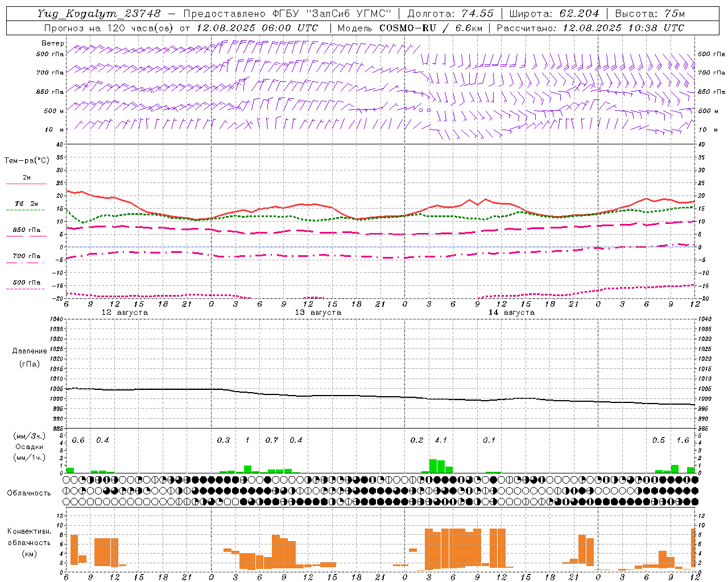This screenshot has width=728, height=582.
Task: Click the 13 августа date label
Action: coord(318,313)
